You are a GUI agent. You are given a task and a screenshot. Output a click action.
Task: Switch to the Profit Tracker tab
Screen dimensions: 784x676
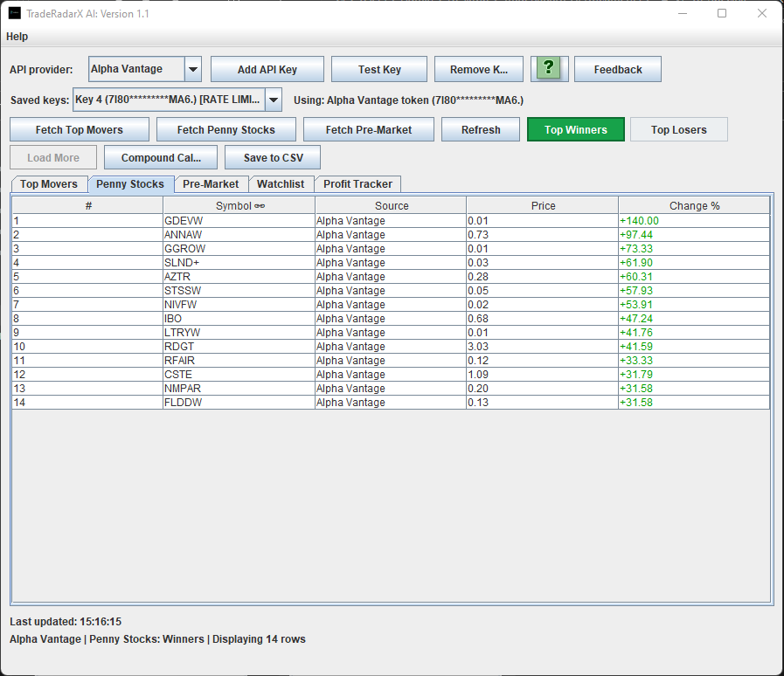357,184
